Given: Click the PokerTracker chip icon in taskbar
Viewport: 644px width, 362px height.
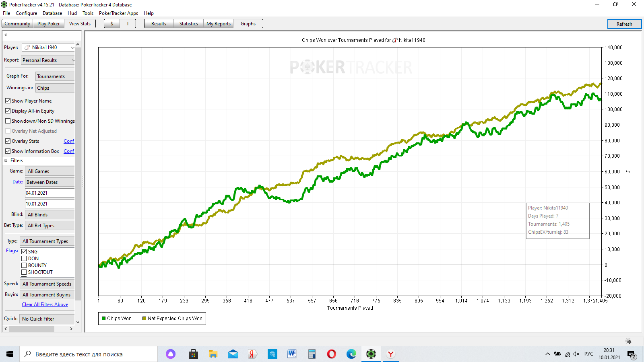Looking at the screenshot, I should click(x=371, y=354).
